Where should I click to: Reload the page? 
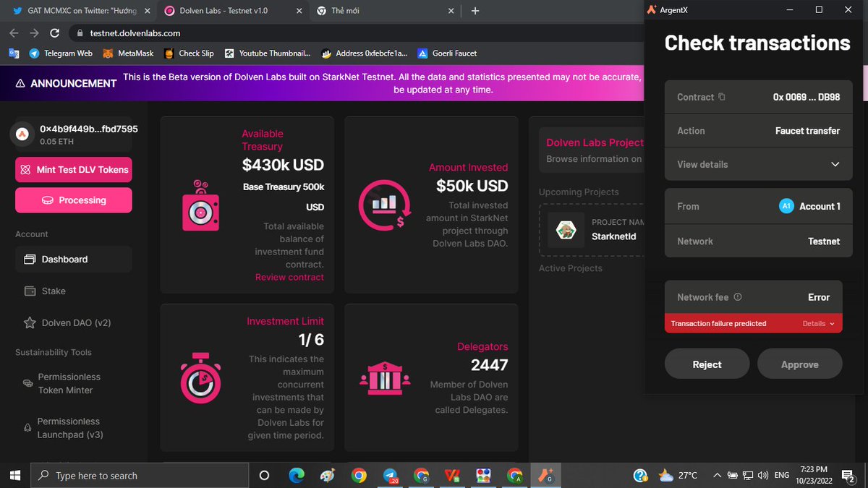click(54, 33)
